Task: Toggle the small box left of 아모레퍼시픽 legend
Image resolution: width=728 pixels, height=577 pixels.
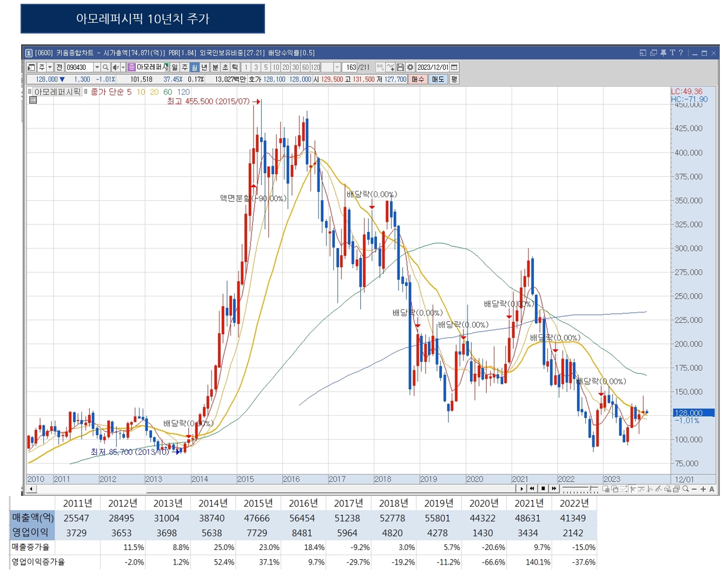Action: (30, 91)
